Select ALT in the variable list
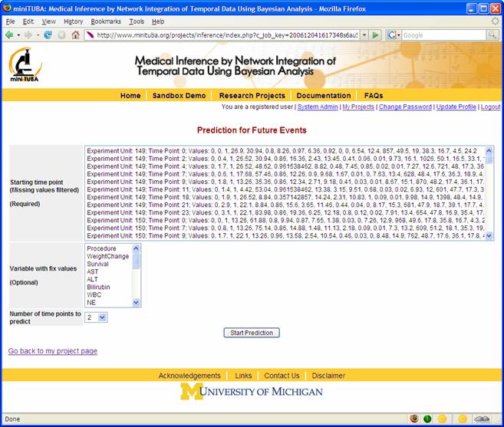Screen dimensions: 504x427 coord(109,279)
